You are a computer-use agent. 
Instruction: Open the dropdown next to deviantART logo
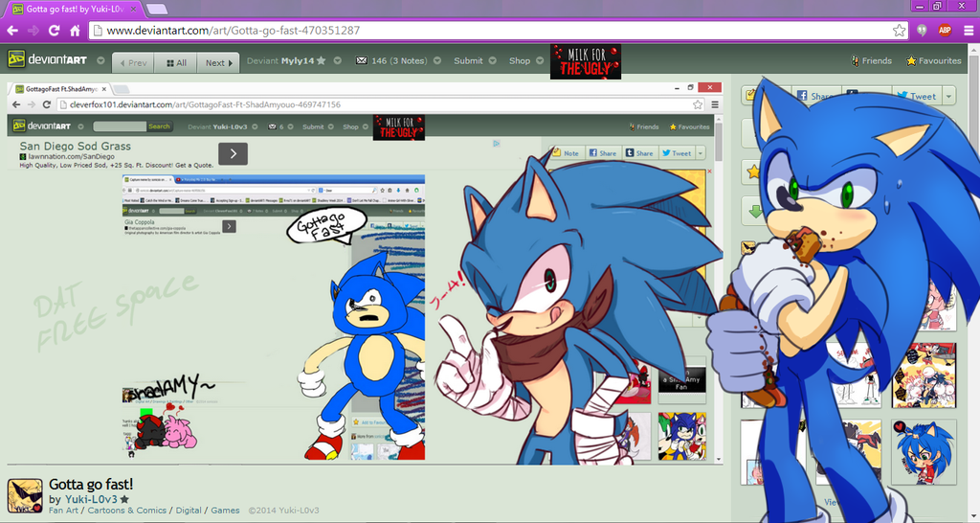tap(100, 60)
